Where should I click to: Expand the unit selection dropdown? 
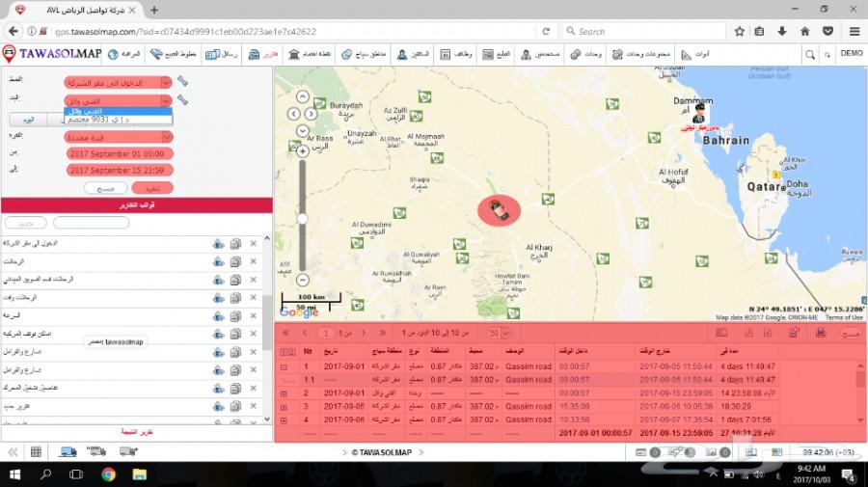coord(166,100)
